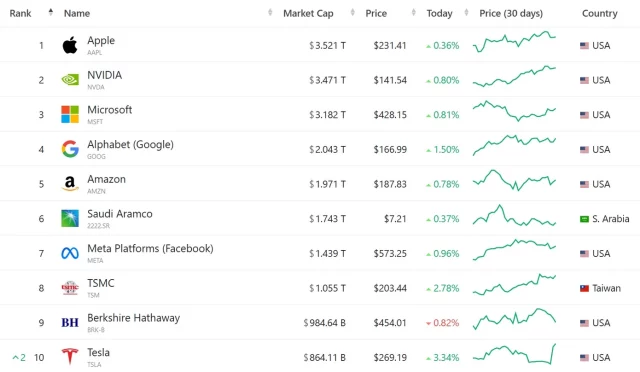Click the Amazon logo icon
Viewport: 640px width, 372px height.
pos(70,184)
